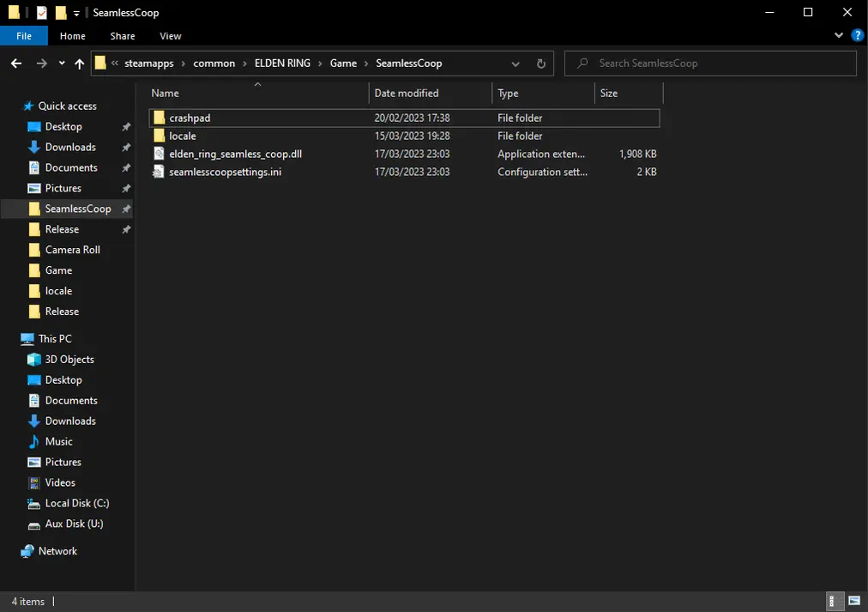Click the Search SeamlessCoop field
Screen dimensions: 868x612
coord(710,64)
